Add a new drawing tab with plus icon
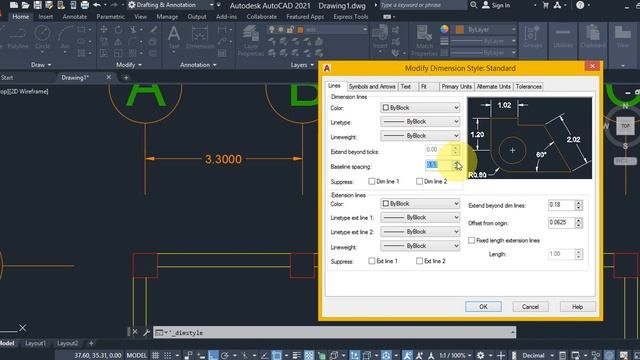This screenshot has width=640, height=360. pyautogui.click(x=126, y=78)
